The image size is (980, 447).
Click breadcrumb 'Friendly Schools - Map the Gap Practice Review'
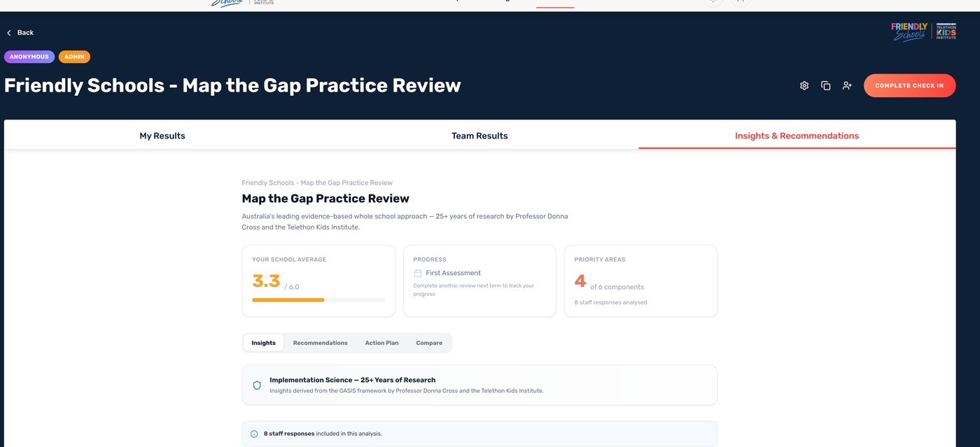(317, 183)
